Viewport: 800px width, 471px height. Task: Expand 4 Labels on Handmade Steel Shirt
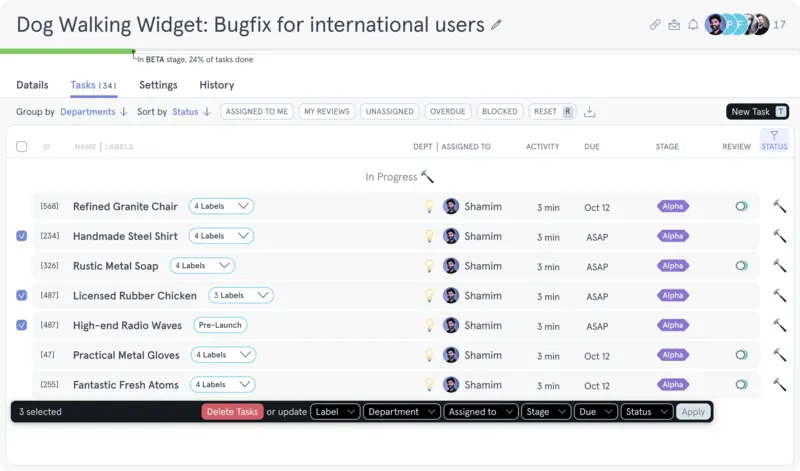(x=221, y=236)
